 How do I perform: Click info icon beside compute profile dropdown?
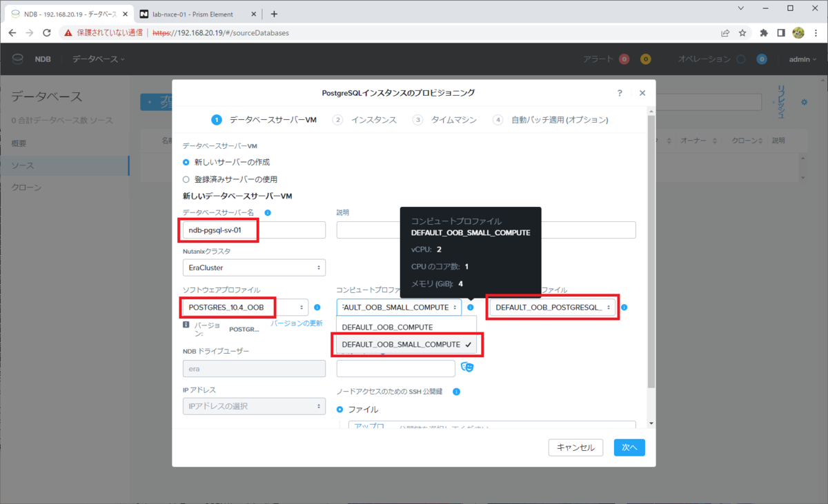471,308
